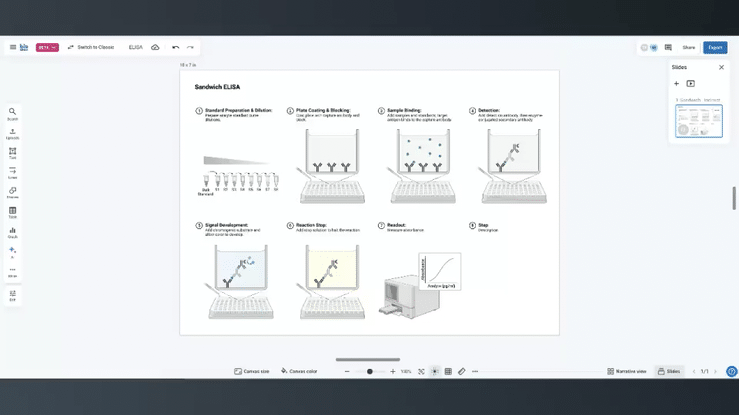Open the hamburger main menu

point(13,47)
